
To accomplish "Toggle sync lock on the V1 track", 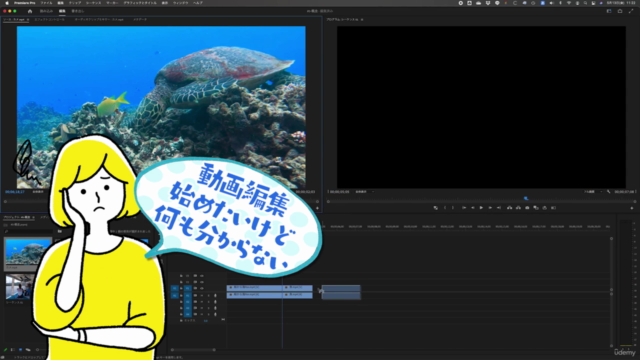I will tap(195, 288).
